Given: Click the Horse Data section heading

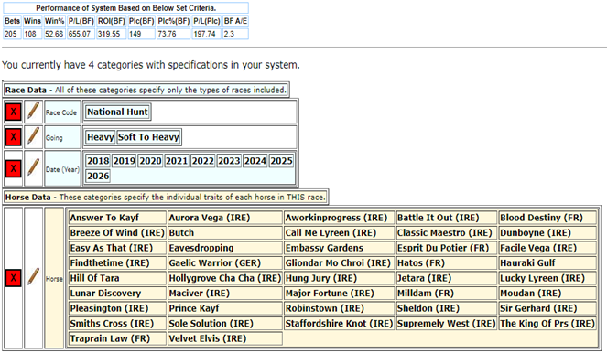Looking at the screenshot, I should (x=166, y=197).
